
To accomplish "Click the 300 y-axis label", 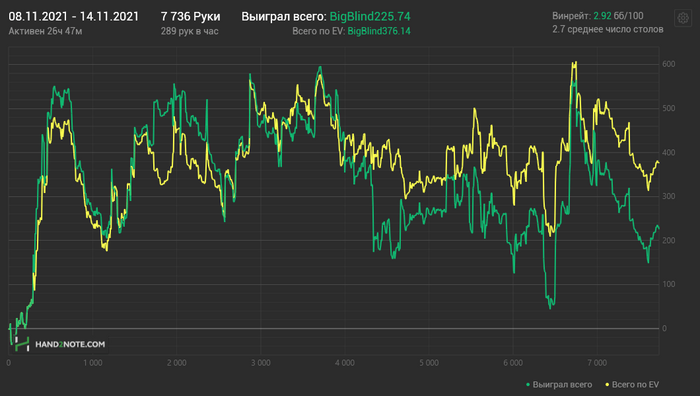I will [x=668, y=196].
